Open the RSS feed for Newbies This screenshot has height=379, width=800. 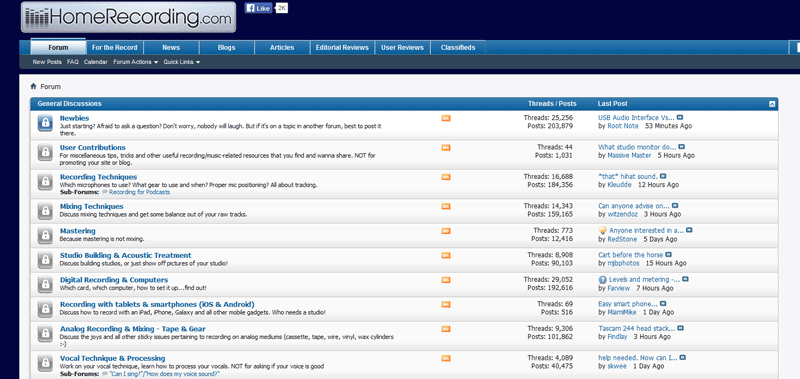click(x=446, y=118)
